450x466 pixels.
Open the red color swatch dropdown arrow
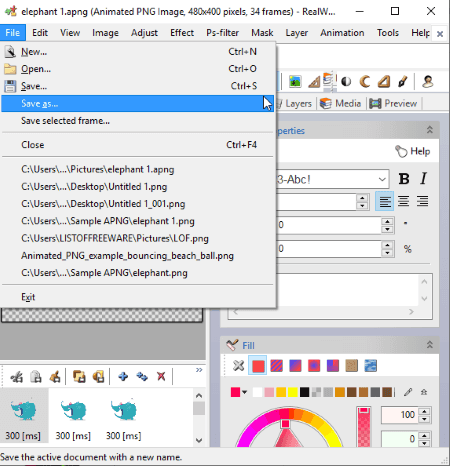pos(245,392)
